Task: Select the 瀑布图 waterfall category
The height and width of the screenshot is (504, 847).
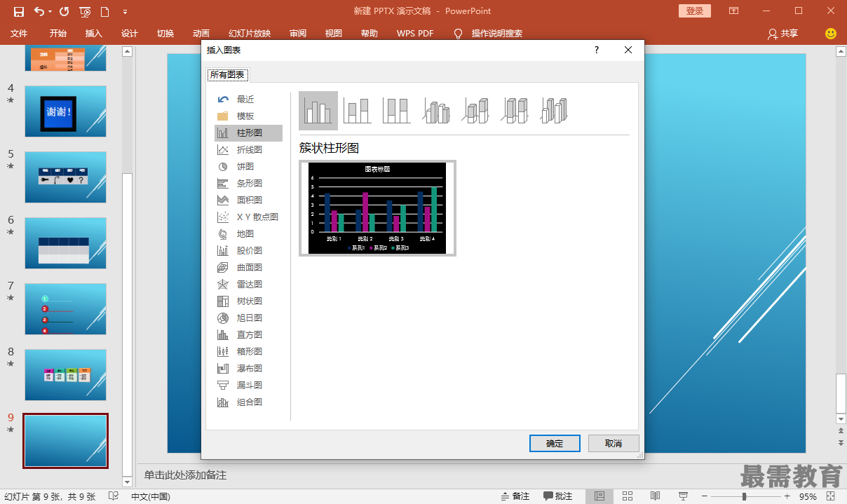Action: pos(248,369)
